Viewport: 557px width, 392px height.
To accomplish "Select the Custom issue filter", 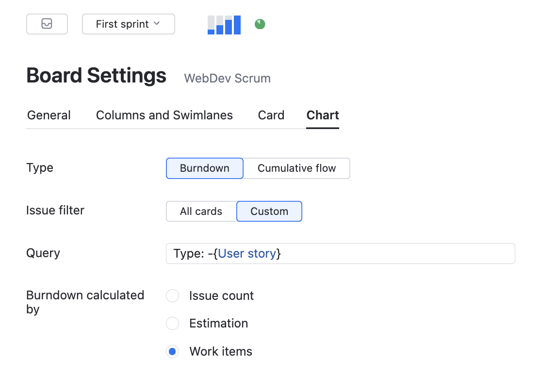I will (x=269, y=212).
